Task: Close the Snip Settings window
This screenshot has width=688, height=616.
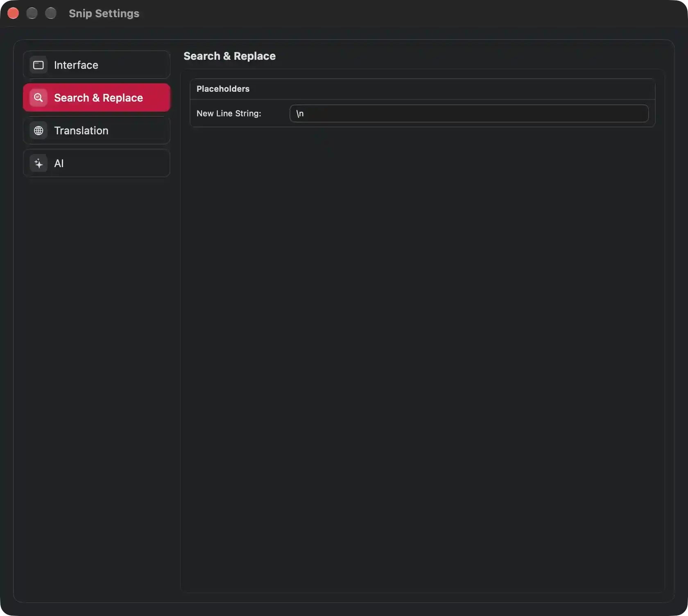Action: [13, 14]
